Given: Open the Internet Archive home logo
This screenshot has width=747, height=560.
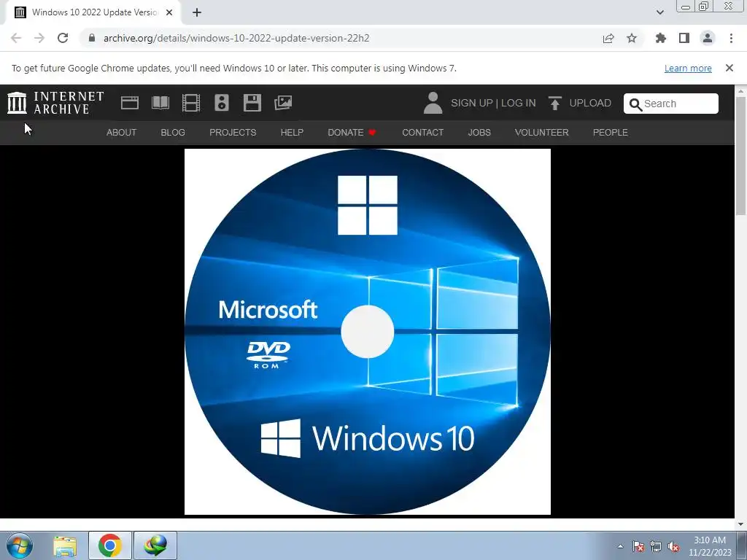Looking at the screenshot, I should click(55, 103).
